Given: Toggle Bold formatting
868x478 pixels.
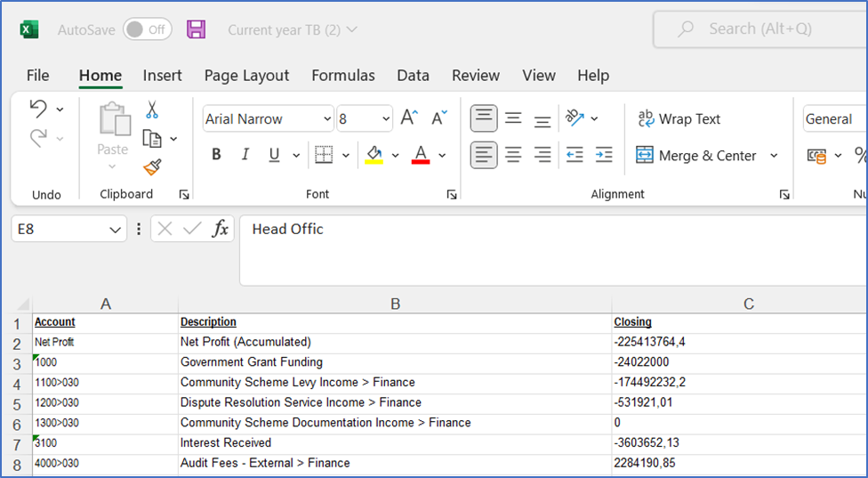Looking at the screenshot, I should [x=216, y=156].
